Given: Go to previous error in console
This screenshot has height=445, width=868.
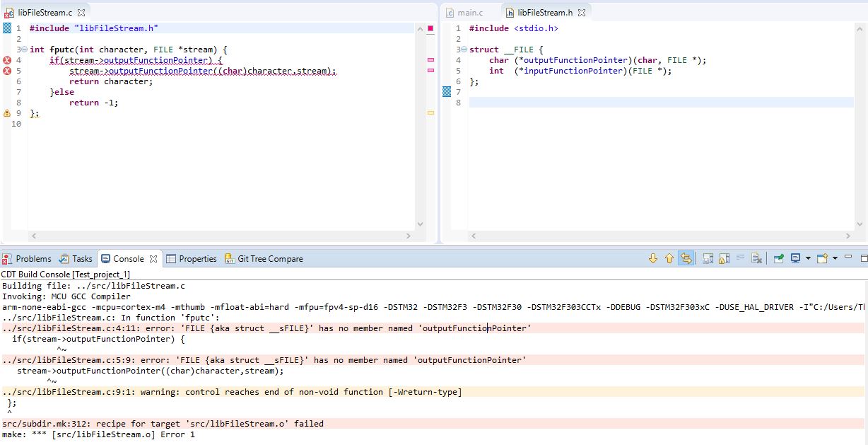Looking at the screenshot, I should [669, 259].
